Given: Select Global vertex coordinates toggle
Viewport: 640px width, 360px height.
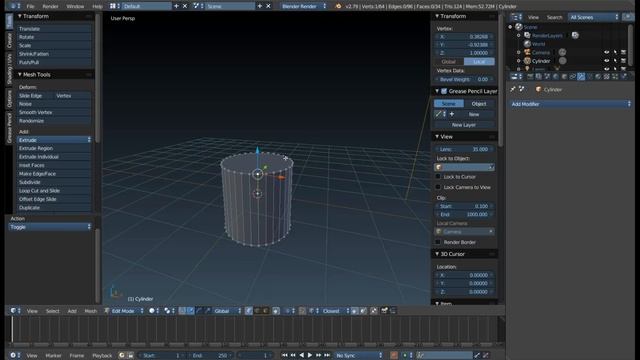Looking at the screenshot, I should 449,62.
